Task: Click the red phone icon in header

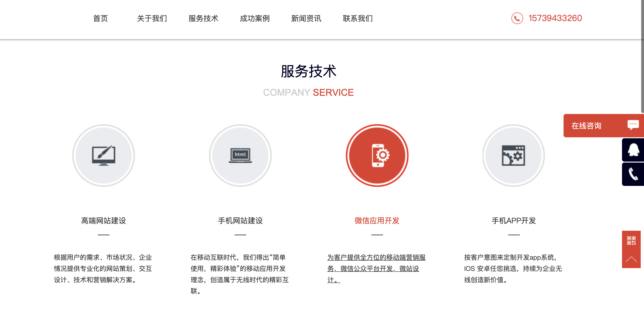Action: click(x=517, y=18)
